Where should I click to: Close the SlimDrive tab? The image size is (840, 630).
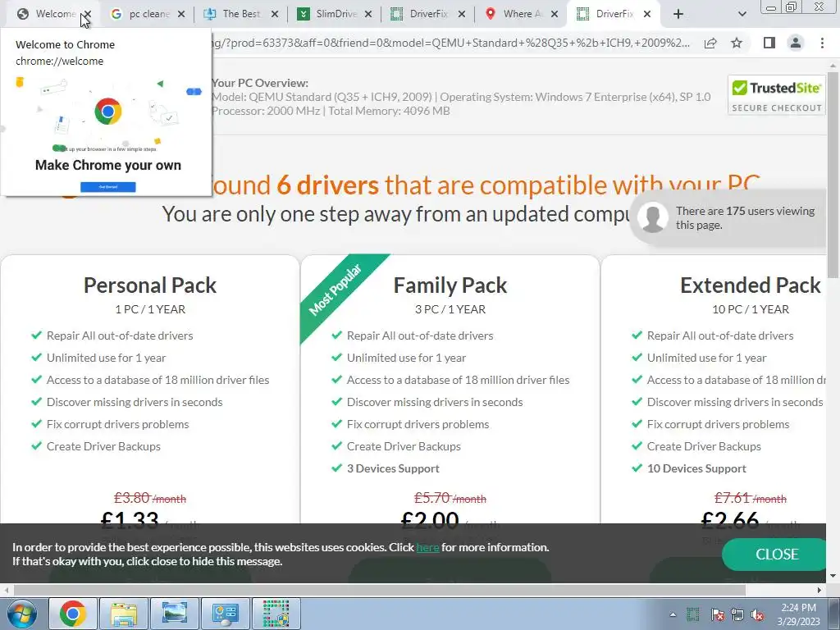pyautogui.click(x=368, y=15)
